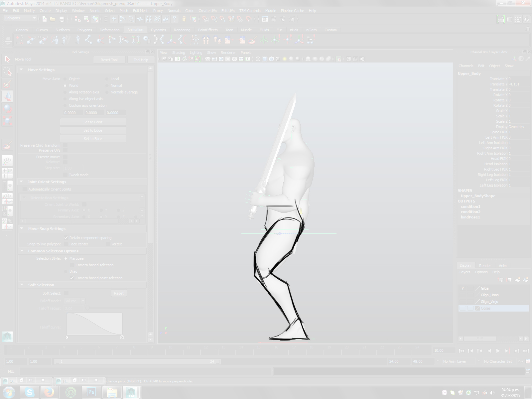Collapse the Move Snap Settings section
This screenshot has height=399, width=532.
click(x=21, y=229)
